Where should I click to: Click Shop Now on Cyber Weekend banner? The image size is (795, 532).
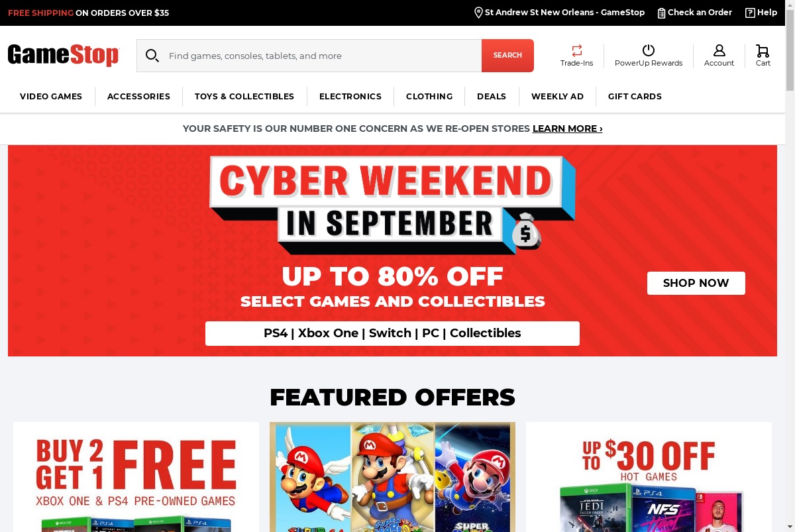tap(696, 283)
